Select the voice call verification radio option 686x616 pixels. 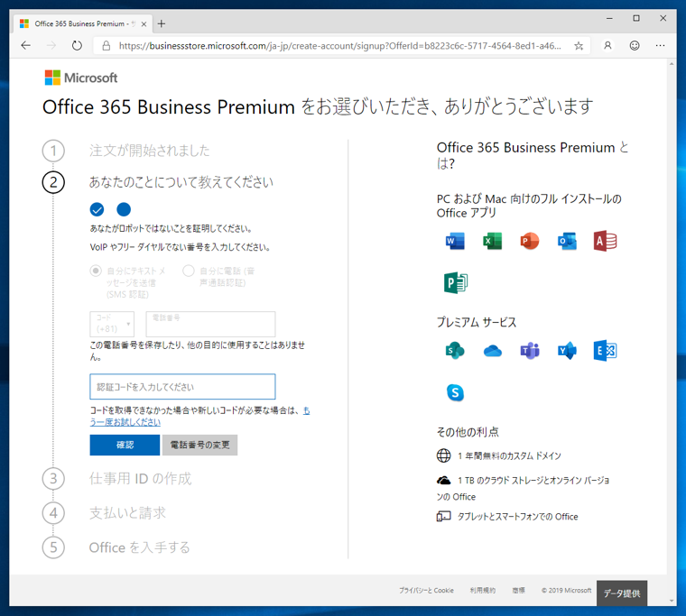(x=189, y=271)
